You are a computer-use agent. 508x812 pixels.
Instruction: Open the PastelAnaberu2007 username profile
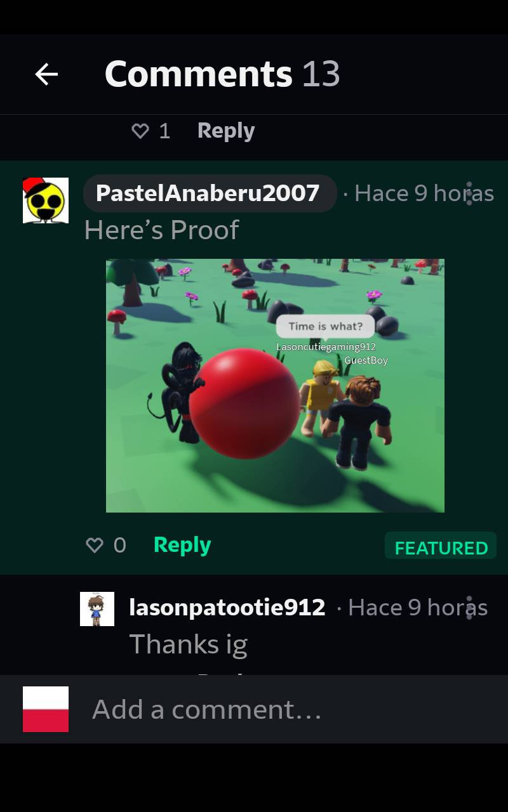pos(208,193)
